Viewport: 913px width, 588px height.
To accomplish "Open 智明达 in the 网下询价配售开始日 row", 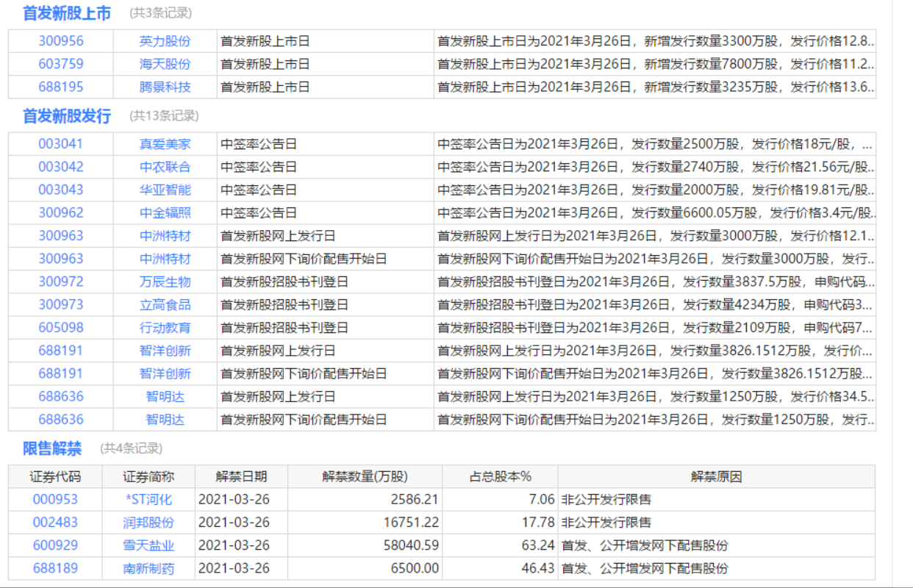I will (x=165, y=420).
